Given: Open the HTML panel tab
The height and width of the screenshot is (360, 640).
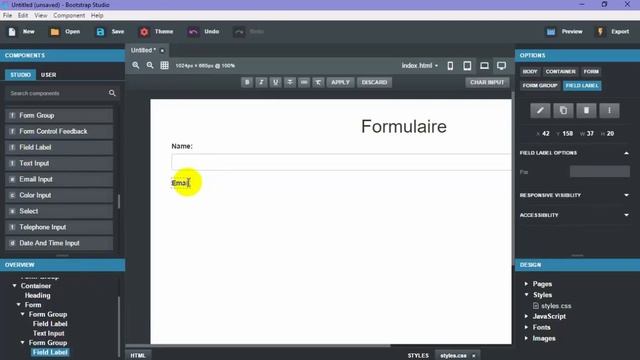Looking at the screenshot, I should pos(138,356).
